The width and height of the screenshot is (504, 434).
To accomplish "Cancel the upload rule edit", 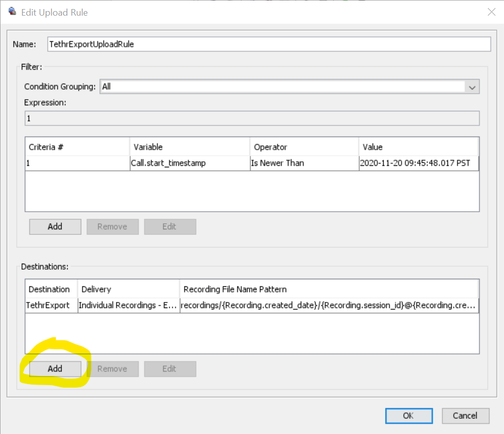I will (465, 416).
